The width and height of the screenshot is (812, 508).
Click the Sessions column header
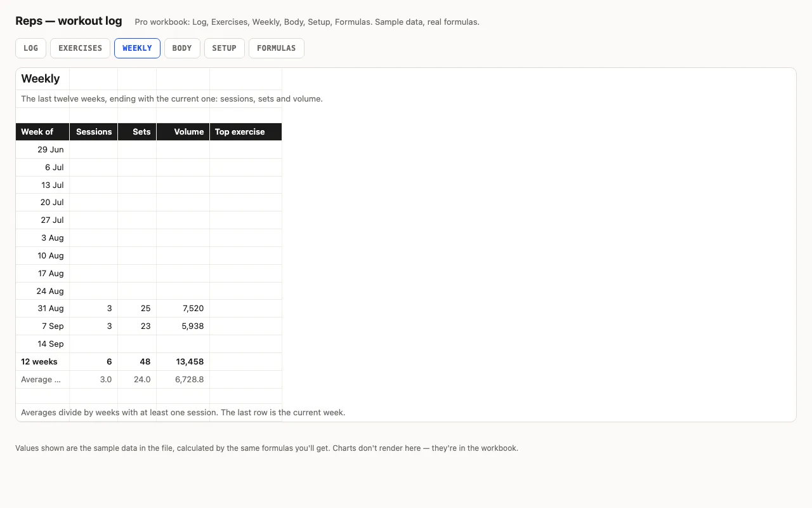point(94,131)
